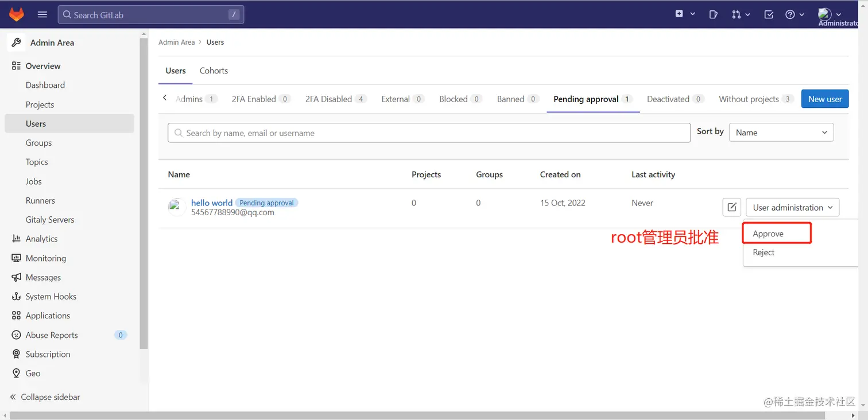Click the Pending approval badge on user

tap(266, 203)
